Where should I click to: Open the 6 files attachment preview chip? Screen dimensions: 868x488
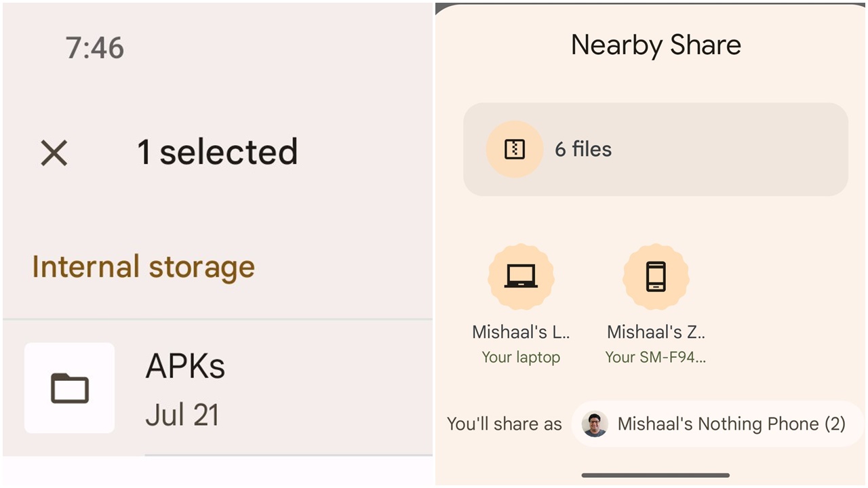[655, 149]
